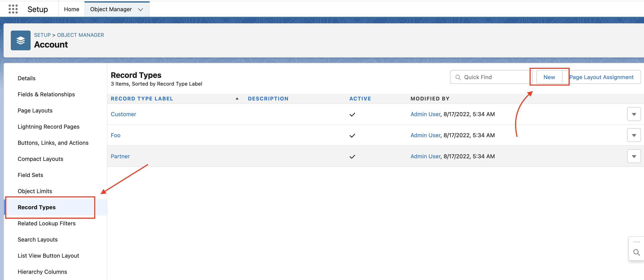The width and height of the screenshot is (644, 280).
Task: Toggle the Partner active checkbox
Action: pos(352,156)
